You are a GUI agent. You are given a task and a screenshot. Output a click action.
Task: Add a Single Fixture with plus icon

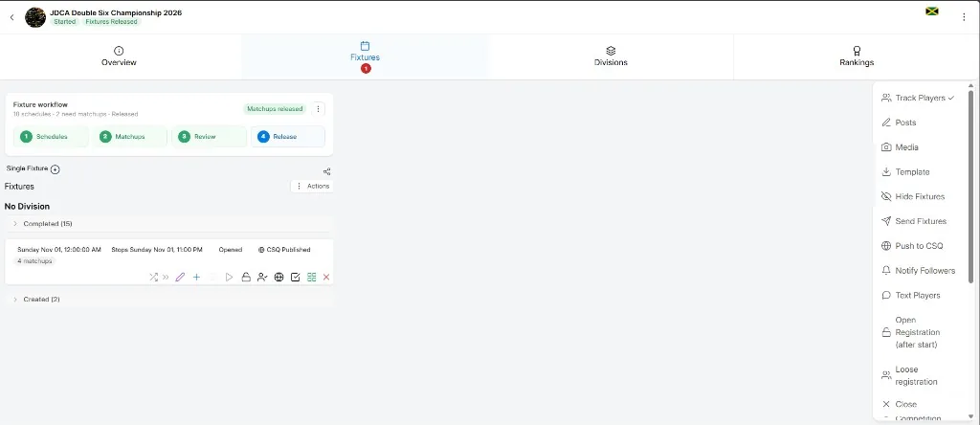(x=55, y=169)
